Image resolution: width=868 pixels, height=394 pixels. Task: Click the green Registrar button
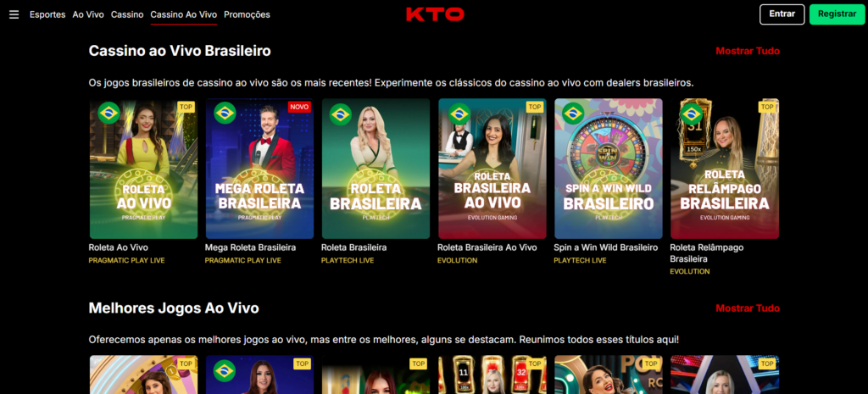point(837,14)
